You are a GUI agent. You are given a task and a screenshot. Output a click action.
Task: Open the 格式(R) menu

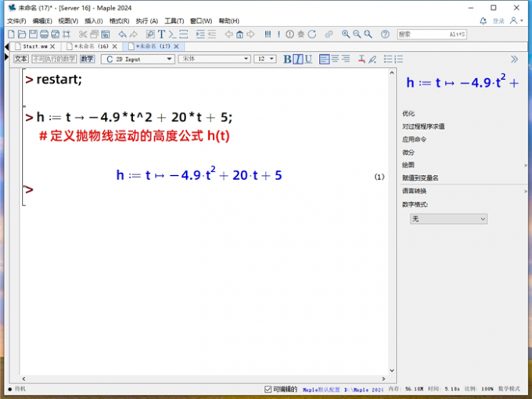(120, 21)
